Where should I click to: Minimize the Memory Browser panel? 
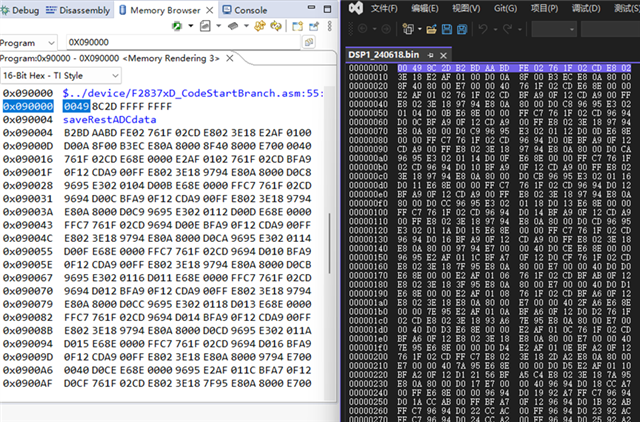(311, 7)
